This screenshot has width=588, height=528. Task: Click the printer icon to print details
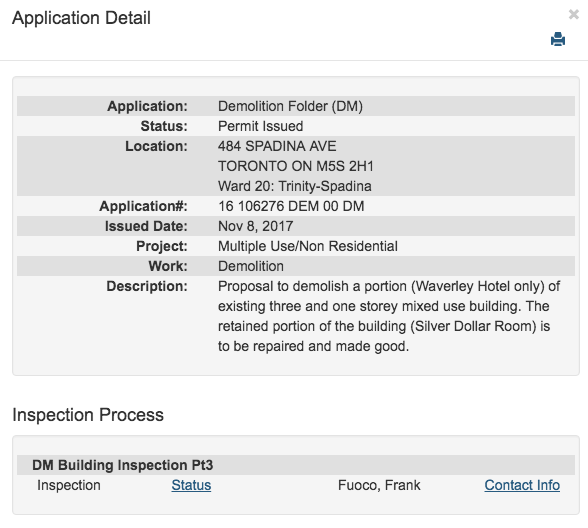[x=558, y=39]
